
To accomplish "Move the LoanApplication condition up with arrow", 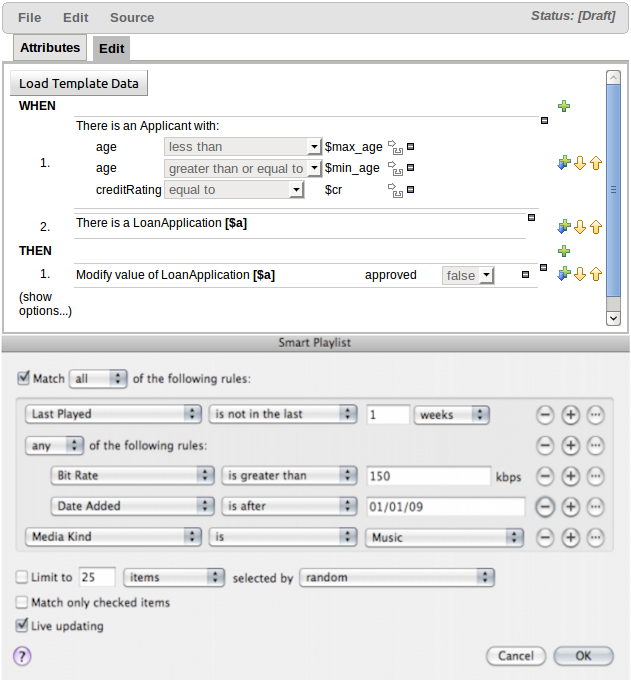I will pyautogui.click(x=596, y=227).
